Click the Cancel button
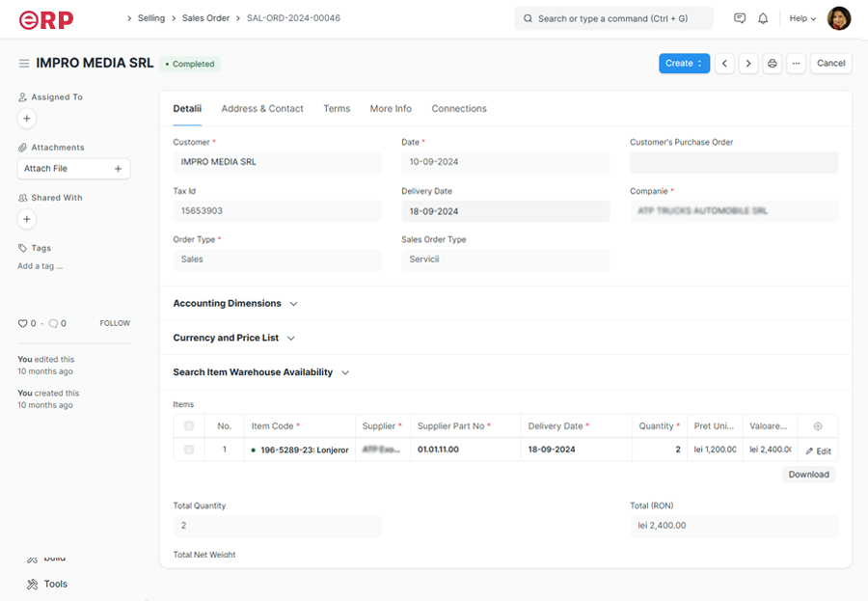The image size is (868, 601). tap(830, 64)
